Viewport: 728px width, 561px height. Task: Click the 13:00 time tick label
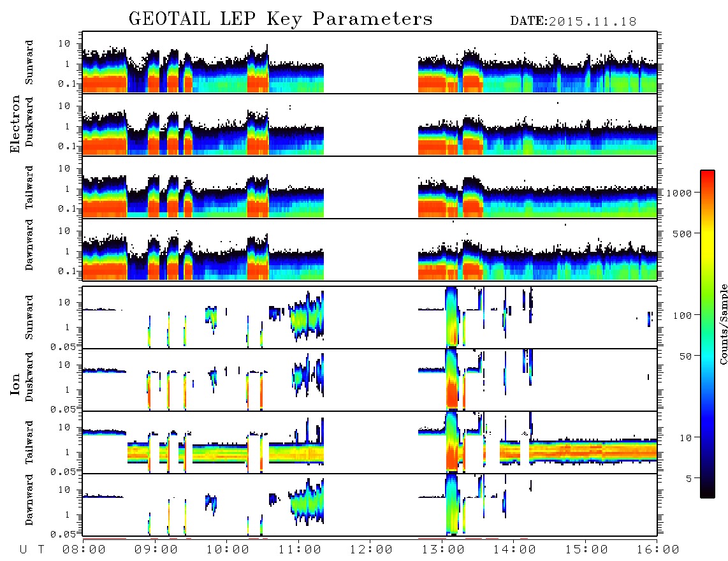coord(443,550)
